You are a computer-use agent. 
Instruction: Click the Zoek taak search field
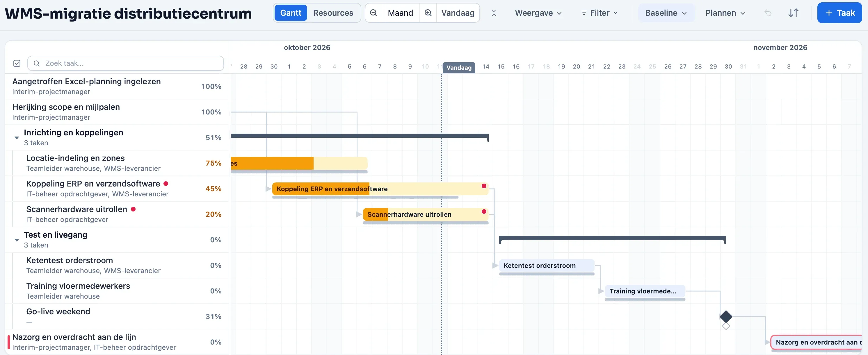click(125, 63)
